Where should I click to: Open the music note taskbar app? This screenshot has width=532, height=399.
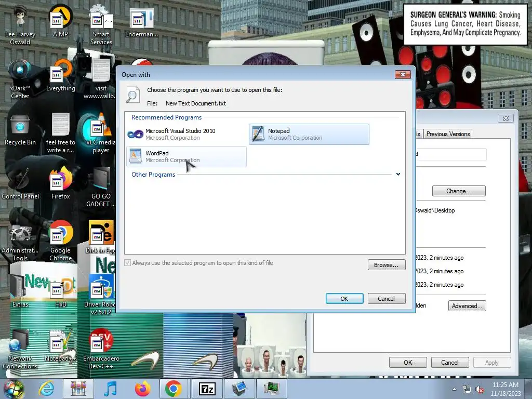[x=110, y=389]
